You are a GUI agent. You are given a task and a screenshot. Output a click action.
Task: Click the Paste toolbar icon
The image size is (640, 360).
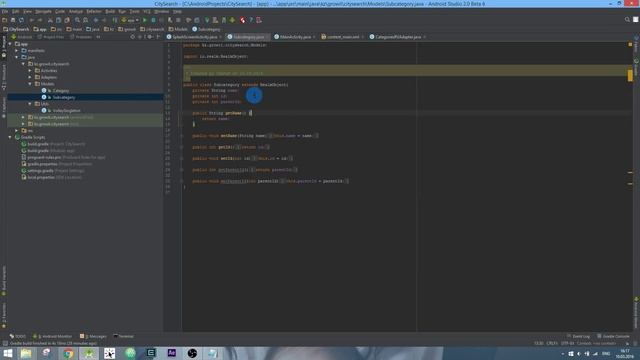pyautogui.click(x=67, y=20)
